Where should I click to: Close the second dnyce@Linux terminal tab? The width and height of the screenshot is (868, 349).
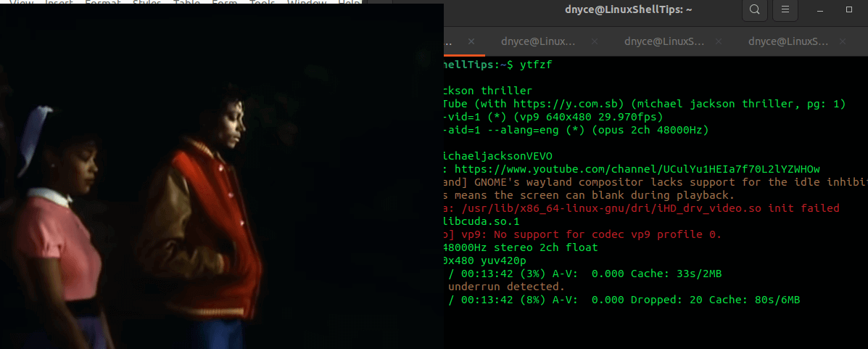pos(594,41)
